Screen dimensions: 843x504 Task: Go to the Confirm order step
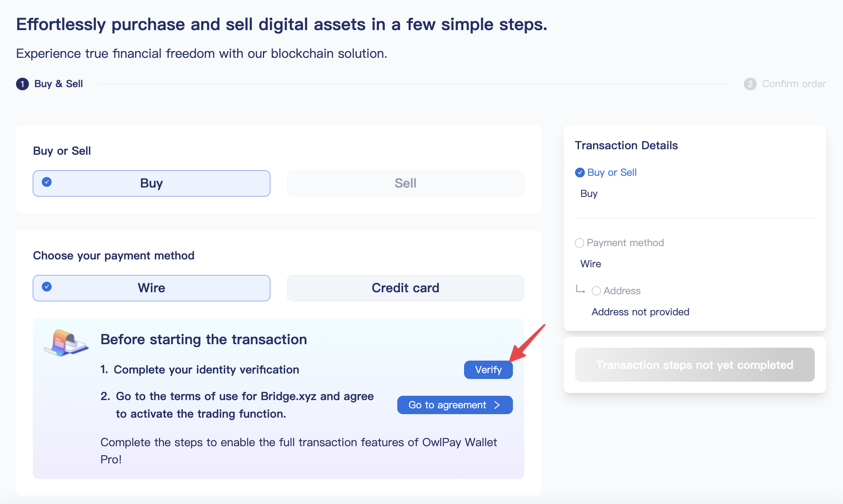793,84
